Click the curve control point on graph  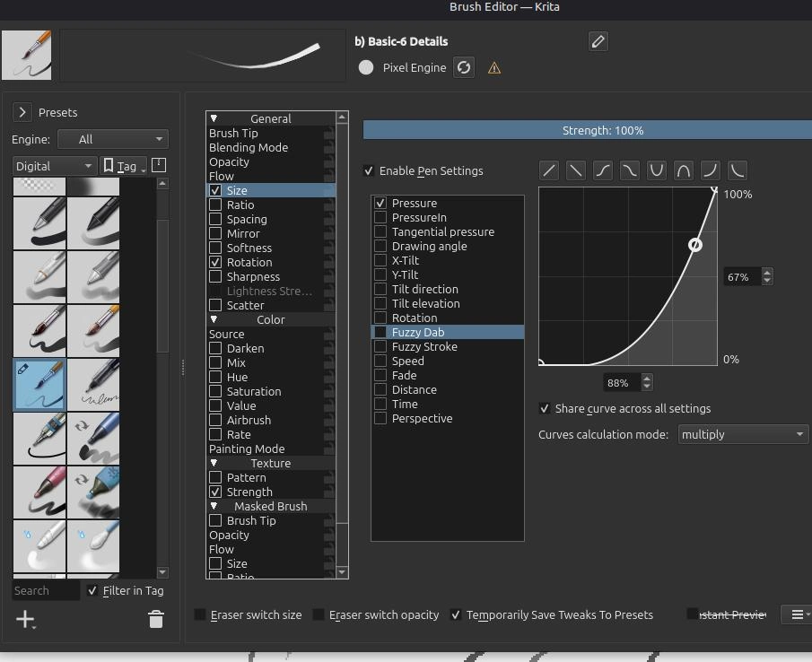pos(695,244)
